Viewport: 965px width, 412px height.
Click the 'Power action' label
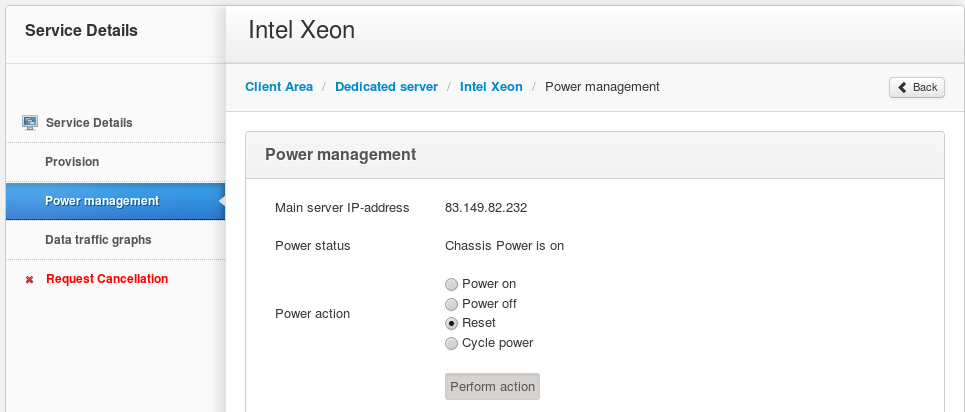pos(313,313)
